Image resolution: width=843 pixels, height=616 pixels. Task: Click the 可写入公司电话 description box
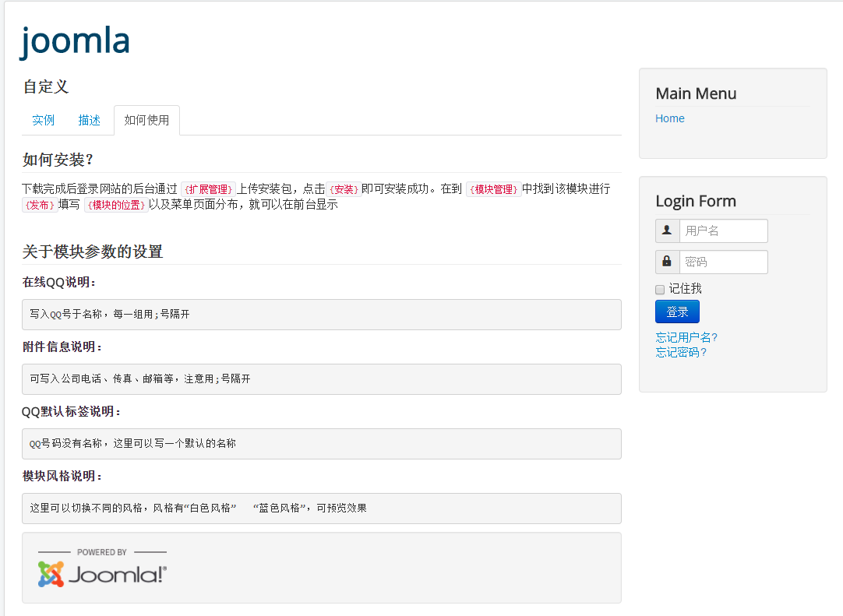[x=322, y=379]
